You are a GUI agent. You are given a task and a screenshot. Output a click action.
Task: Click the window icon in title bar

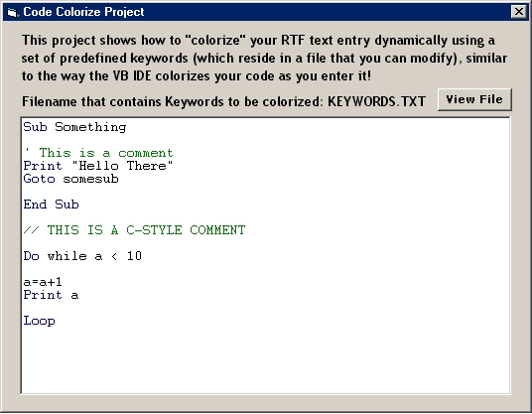coord(12,12)
